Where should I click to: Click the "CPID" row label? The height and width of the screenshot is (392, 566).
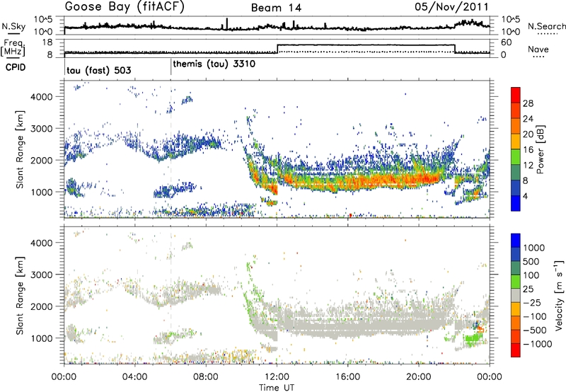click(x=16, y=67)
